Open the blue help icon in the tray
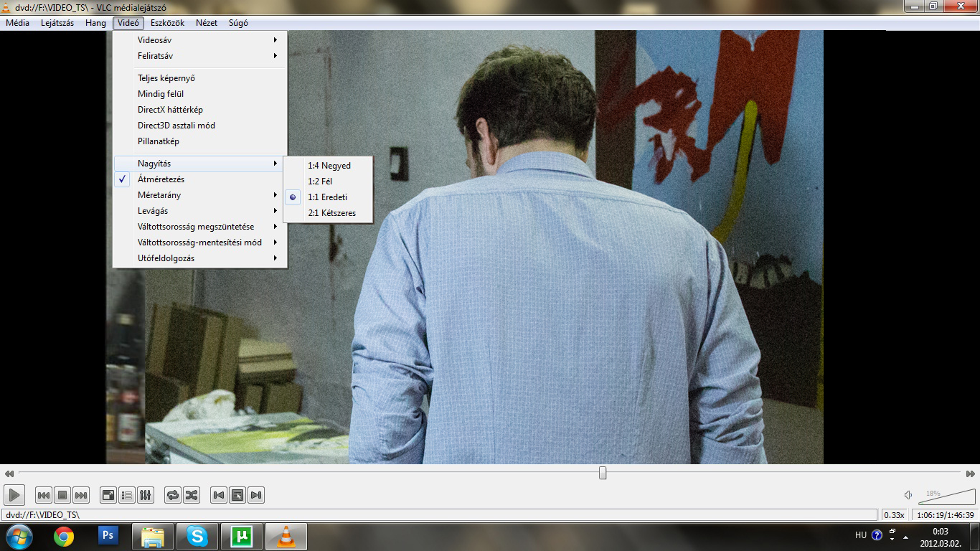This screenshot has width=980, height=551. [x=877, y=535]
